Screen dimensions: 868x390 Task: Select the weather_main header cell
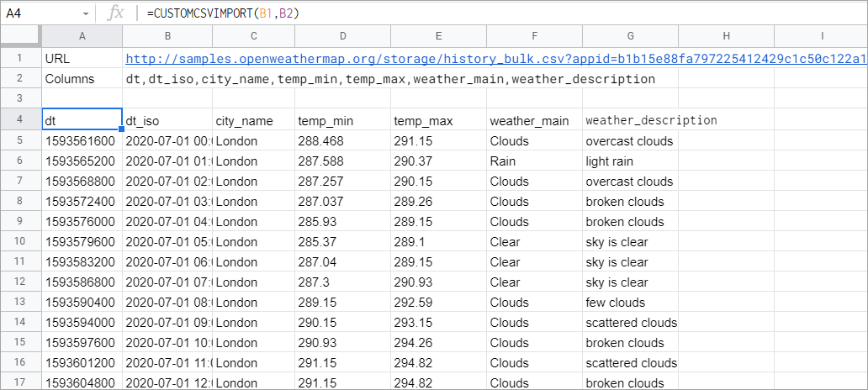click(x=534, y=120)
